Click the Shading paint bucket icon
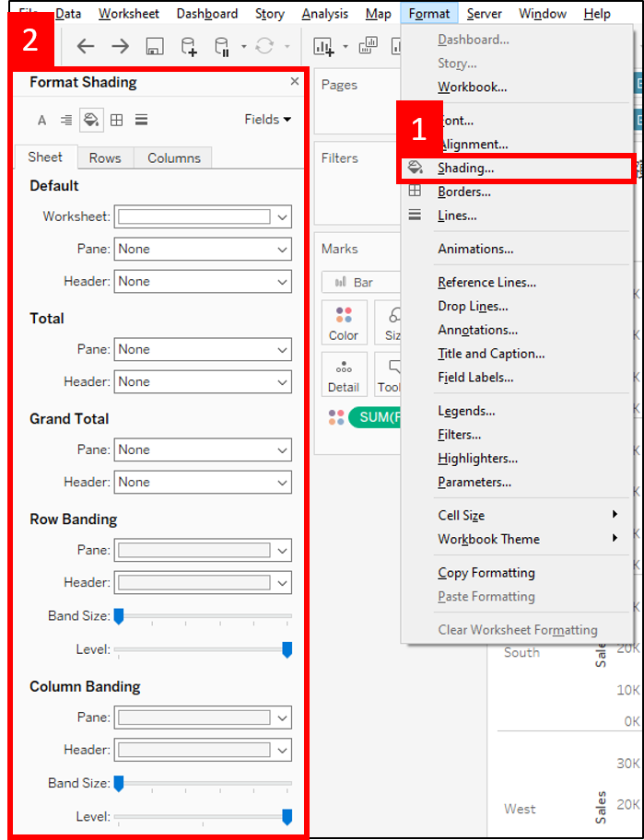The height and width of the screenshot is (840, 644). click(x=91, y=120)
